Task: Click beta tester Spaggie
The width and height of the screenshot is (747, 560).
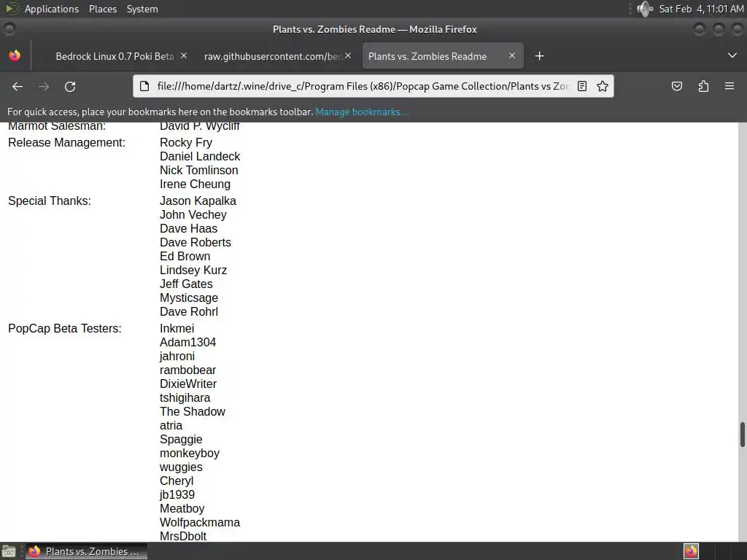Action: [181, 439]
